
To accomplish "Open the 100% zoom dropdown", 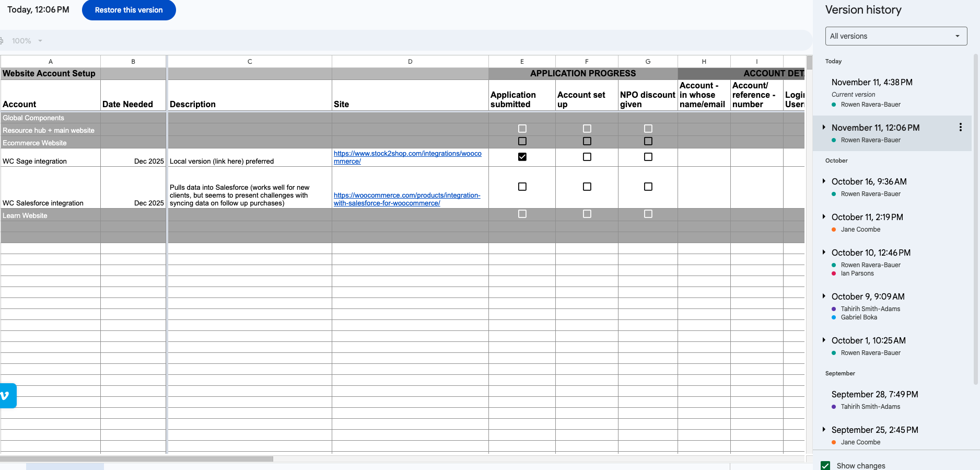I will tap(27, 41).
